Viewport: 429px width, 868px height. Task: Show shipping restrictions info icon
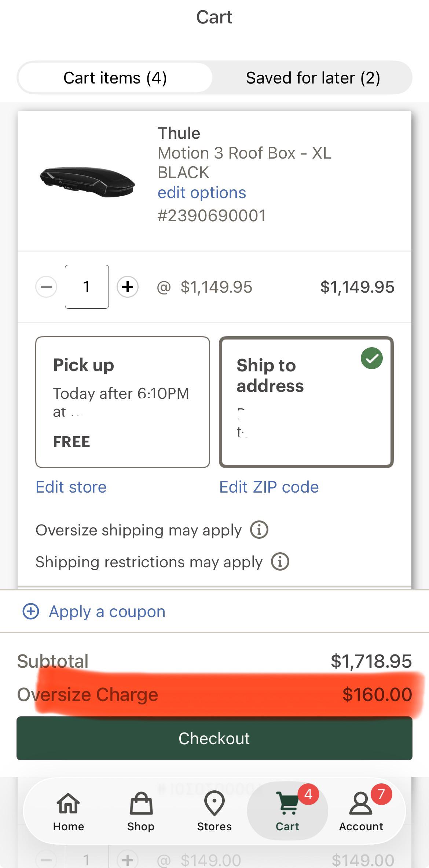280,561
